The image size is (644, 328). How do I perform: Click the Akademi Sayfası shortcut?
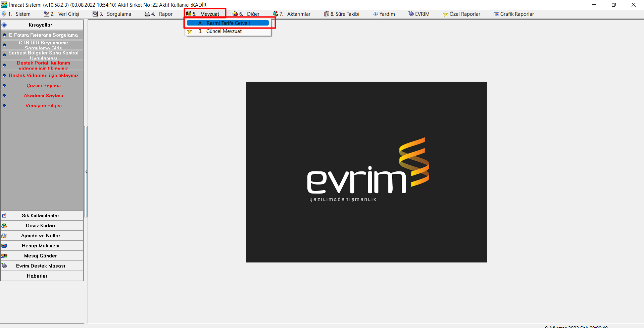pyautogui.click(x=43, y=95)
